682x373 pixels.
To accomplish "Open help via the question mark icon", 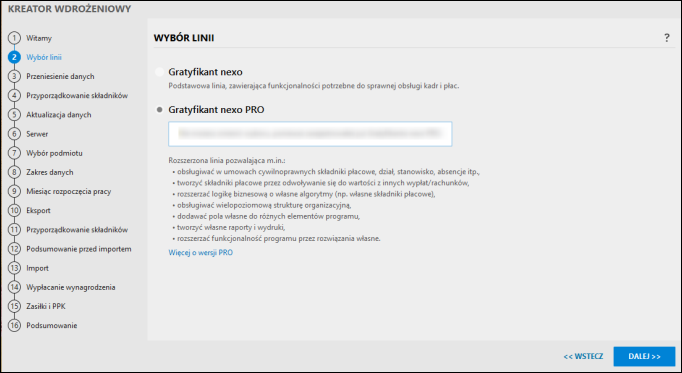I will point(666,38).
